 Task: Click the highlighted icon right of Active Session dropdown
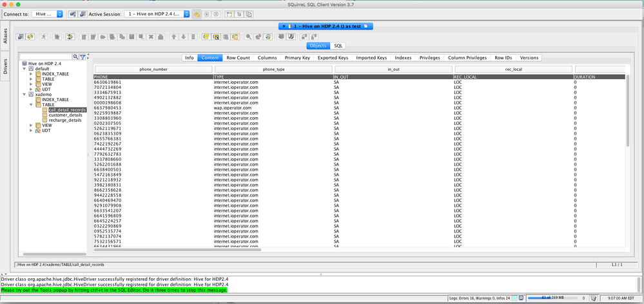point(197,14)
